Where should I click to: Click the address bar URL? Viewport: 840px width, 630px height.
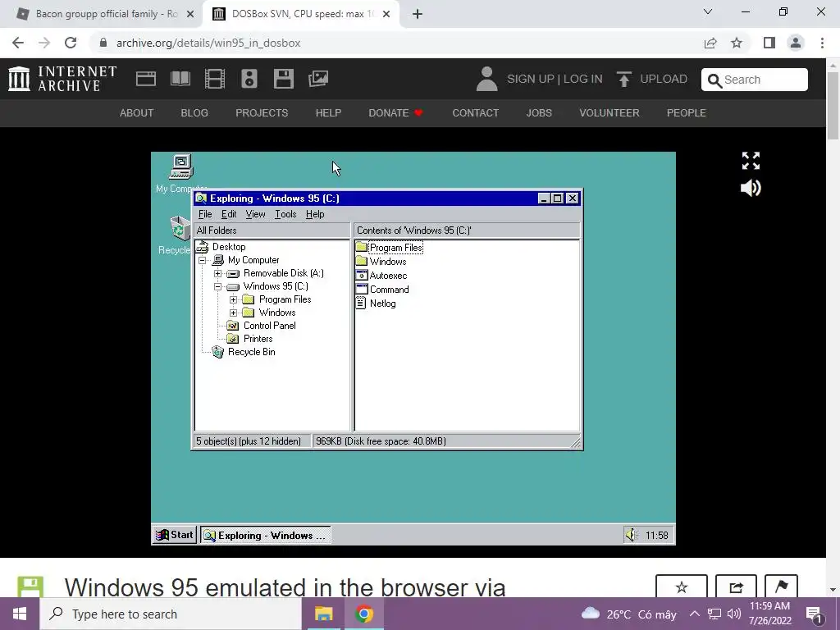pos(208,43)
